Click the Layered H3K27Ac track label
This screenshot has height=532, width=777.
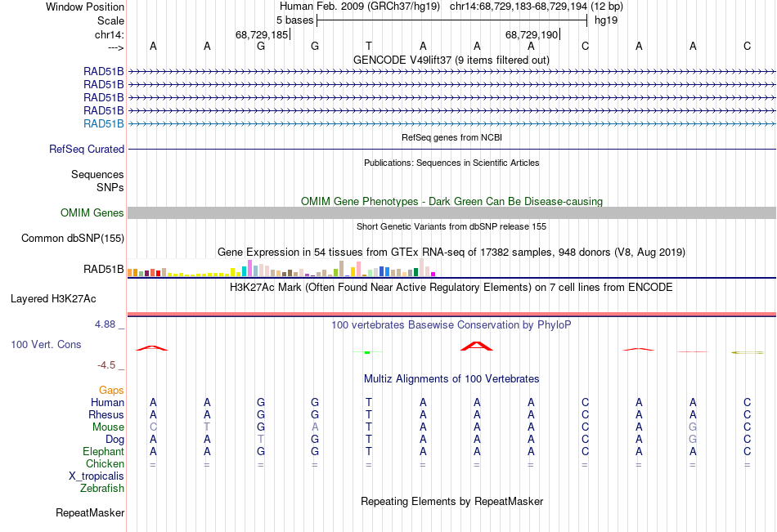click(53, 299)
